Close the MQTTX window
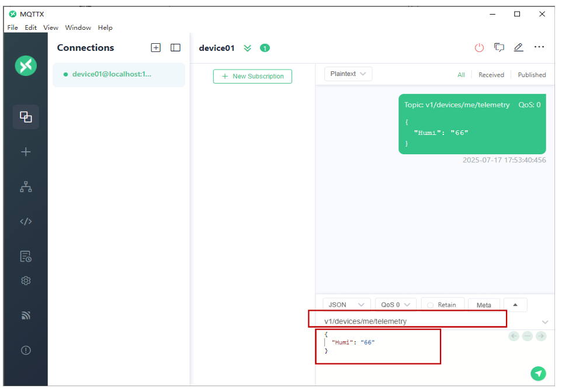The image size is (562, 392). [x=542, y=14]
